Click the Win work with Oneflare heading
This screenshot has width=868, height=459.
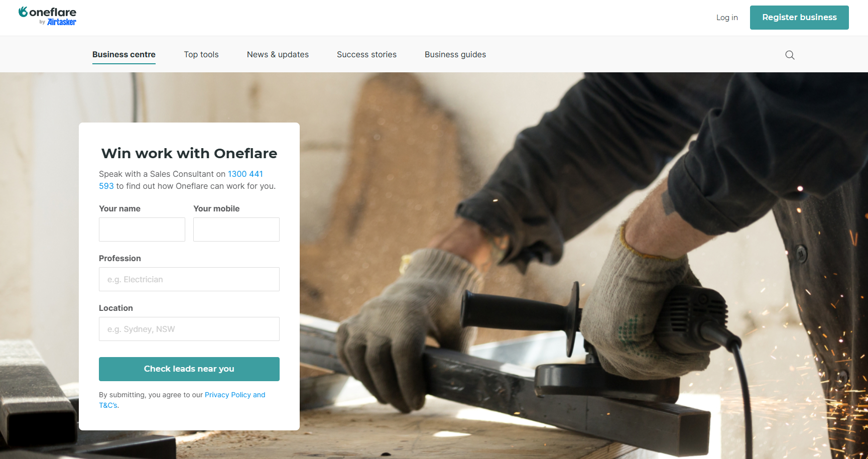point(189,153)
